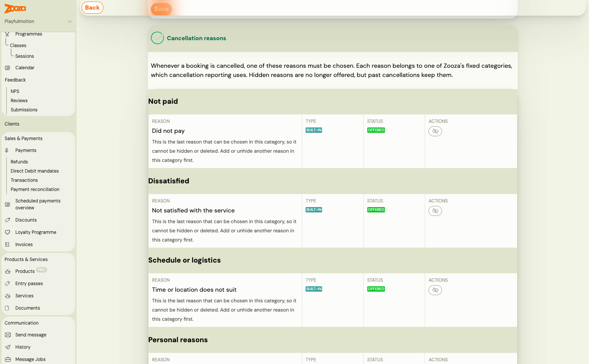Open the Calendar icon in sidebar
This screenshot has height=364, width=589.
click(7, 68)
